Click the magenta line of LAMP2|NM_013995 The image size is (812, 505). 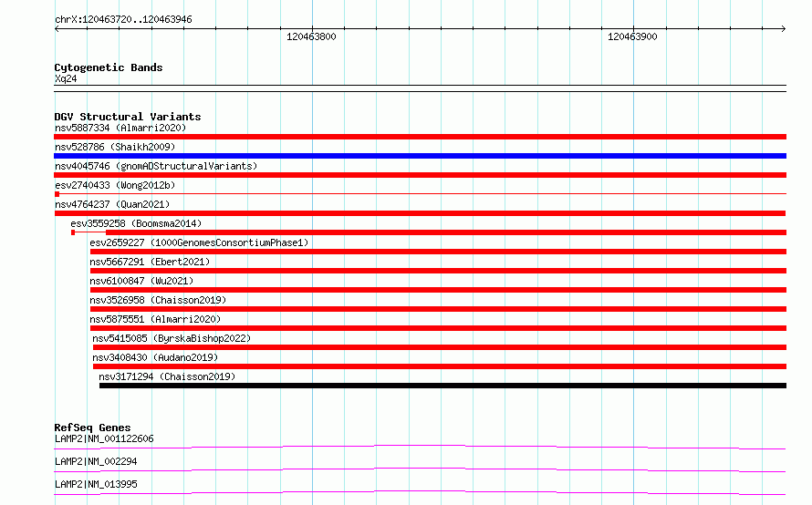[420, 492]
